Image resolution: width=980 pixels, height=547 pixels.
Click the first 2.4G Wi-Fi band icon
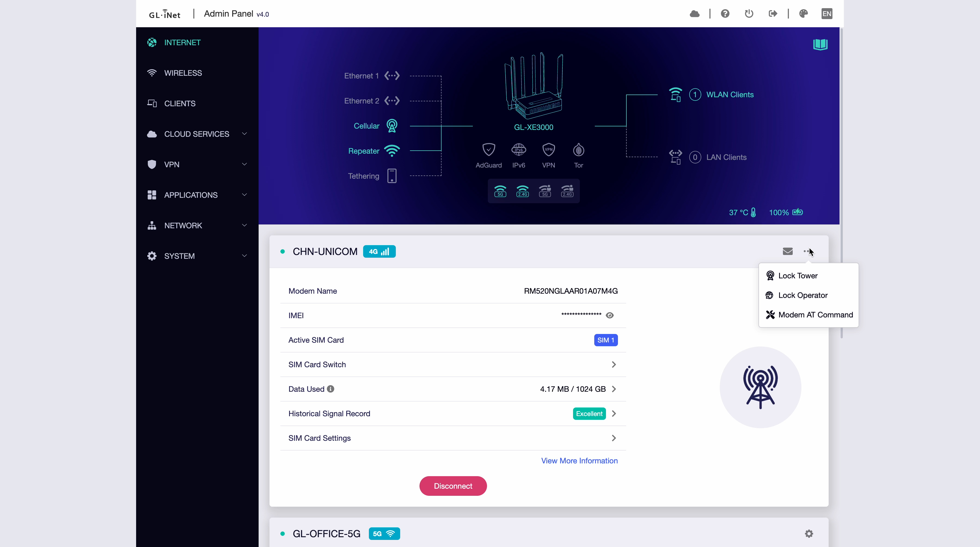pos(522,191)
